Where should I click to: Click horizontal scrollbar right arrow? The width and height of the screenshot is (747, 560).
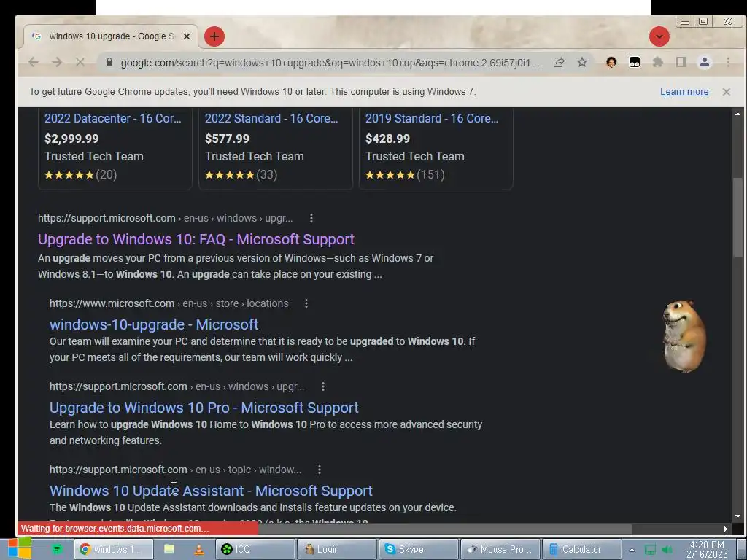726,529
